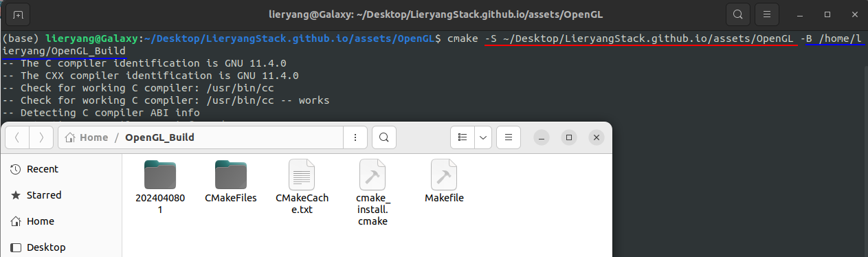Click the 'Detecting C compiler ABI info' line
Viewport: 868px width, 257px height.
101,112
